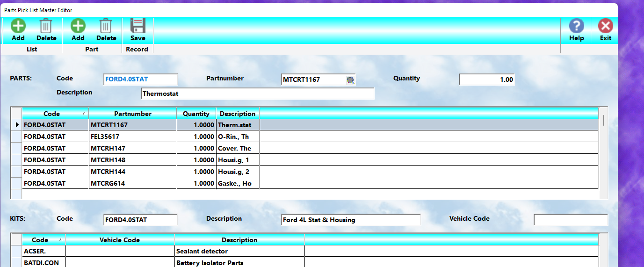Select the MTCRH144 part number cell
This screenshot has width=644, height=267.
133,172
